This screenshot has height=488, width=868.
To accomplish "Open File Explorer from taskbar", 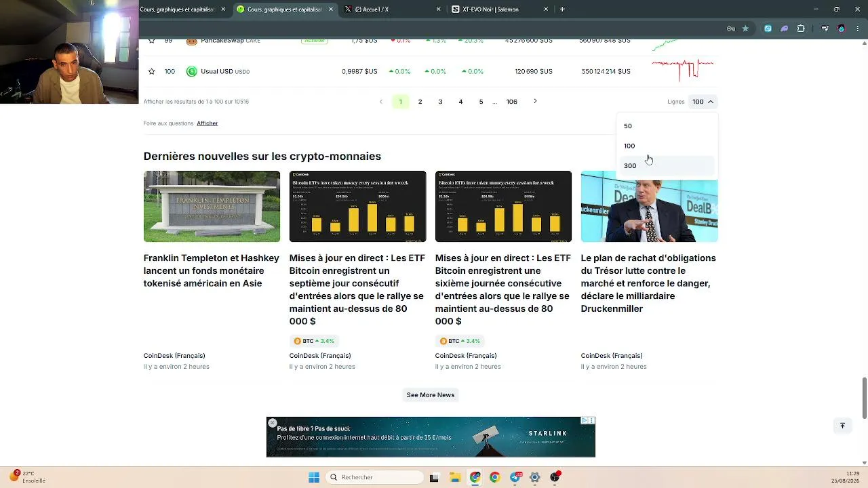I will coord(454,477).
